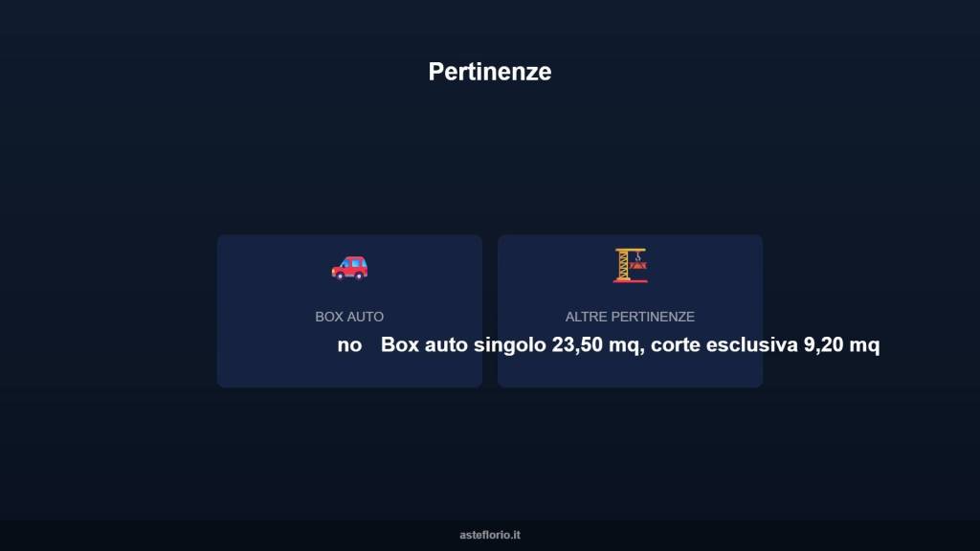Click the "9,20 mq" figure

pyautogui.click(x=841, y=345)
